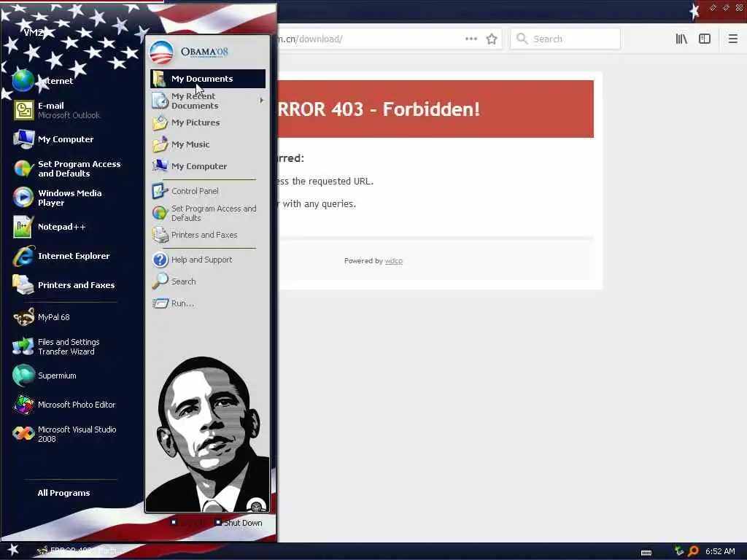
Task: Toggle the browser sidebar icon
Action: pyautogui.click(x=705, y=39)
